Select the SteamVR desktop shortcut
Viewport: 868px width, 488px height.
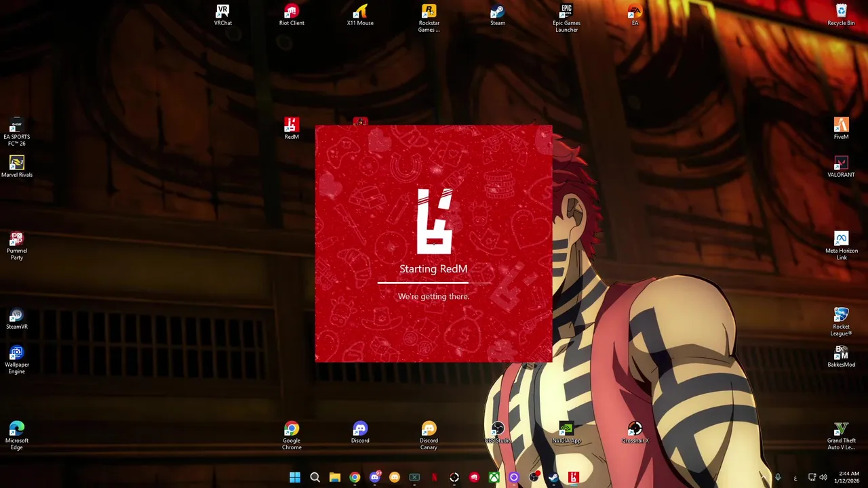(x=17, y=319)
